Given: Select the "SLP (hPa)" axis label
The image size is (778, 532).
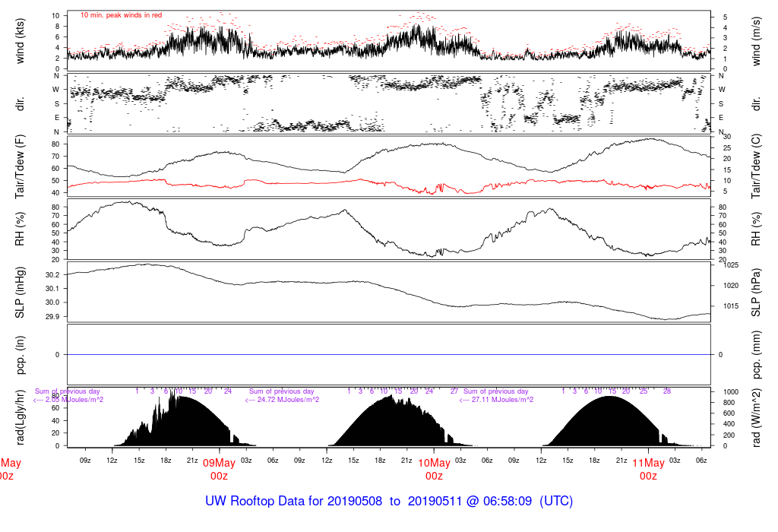Looking at the screenshot, I should coord(756,293).
